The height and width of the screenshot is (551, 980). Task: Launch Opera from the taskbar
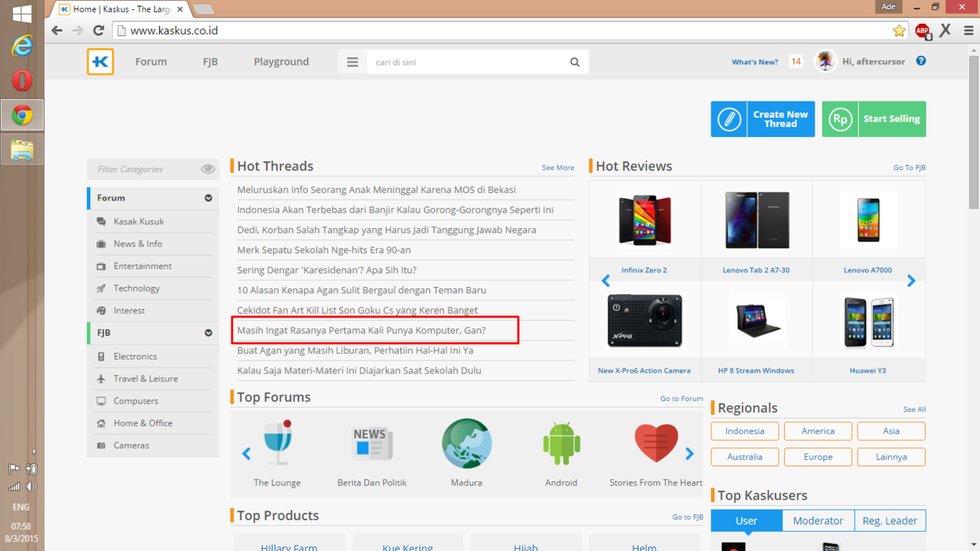tap(22, 80)
